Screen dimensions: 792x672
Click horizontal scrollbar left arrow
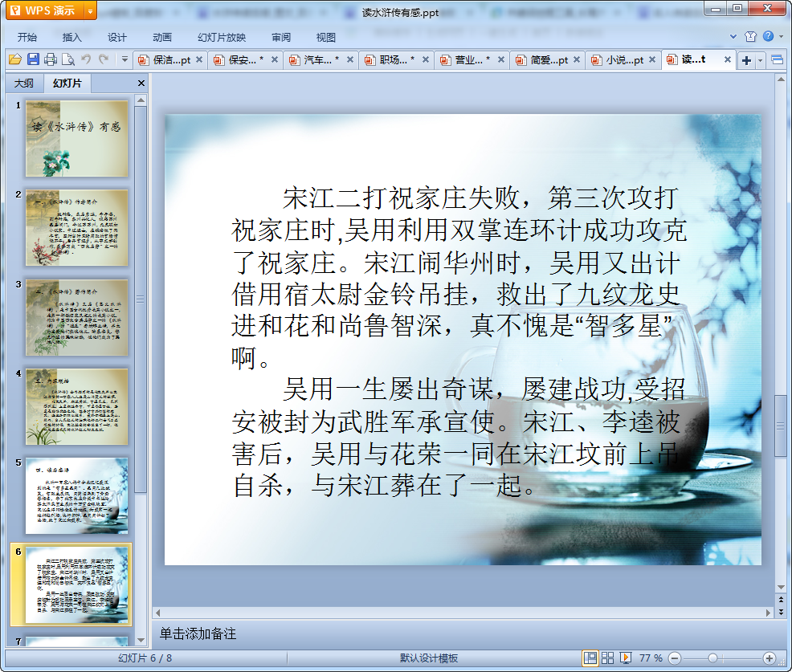(158, 613)
